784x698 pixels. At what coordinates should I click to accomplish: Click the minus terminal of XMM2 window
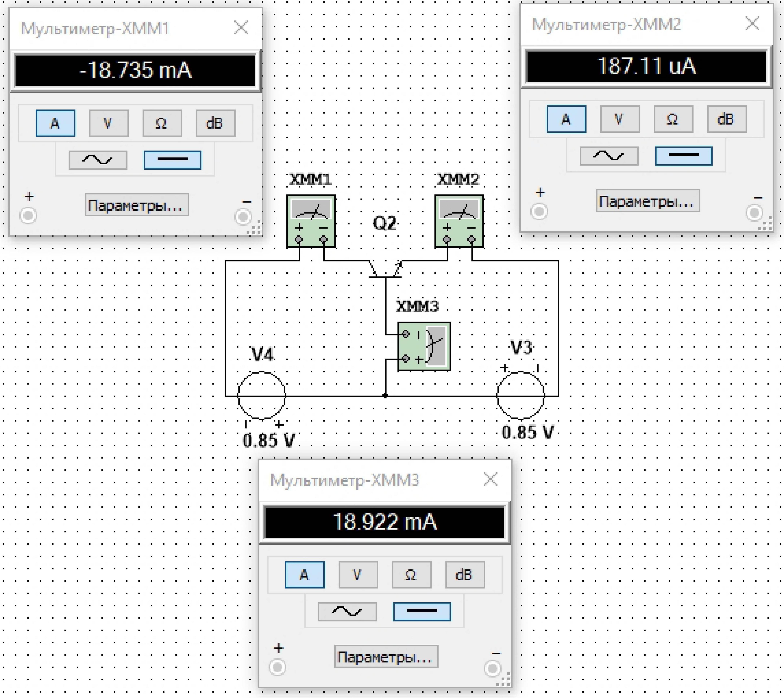pos(754,212)
